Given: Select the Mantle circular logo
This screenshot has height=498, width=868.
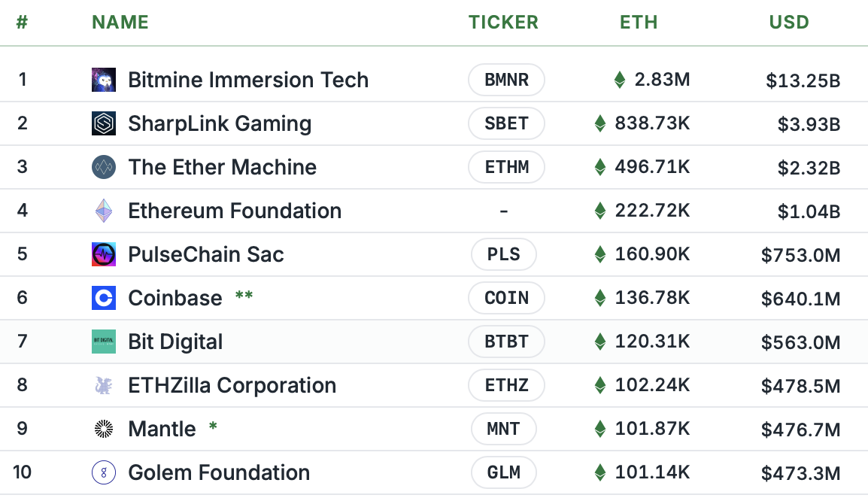Looking at the screenshot, I should (x=103, y=429).
